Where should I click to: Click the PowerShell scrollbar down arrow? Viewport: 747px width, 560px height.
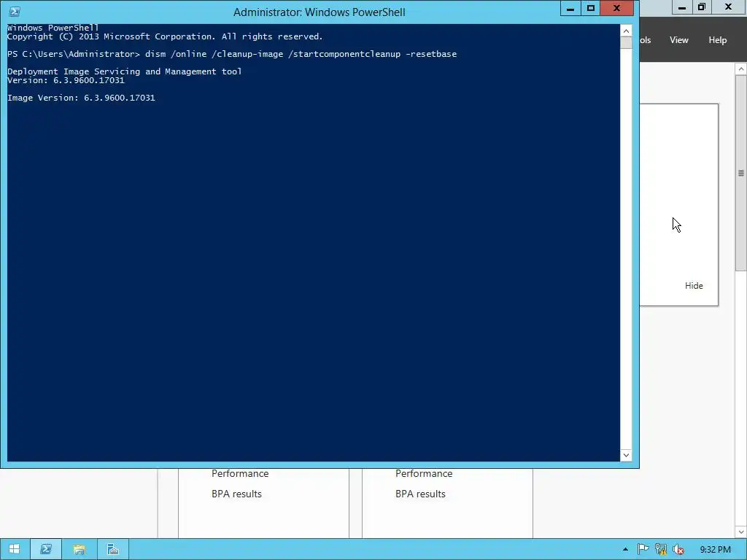pos(626,455)
